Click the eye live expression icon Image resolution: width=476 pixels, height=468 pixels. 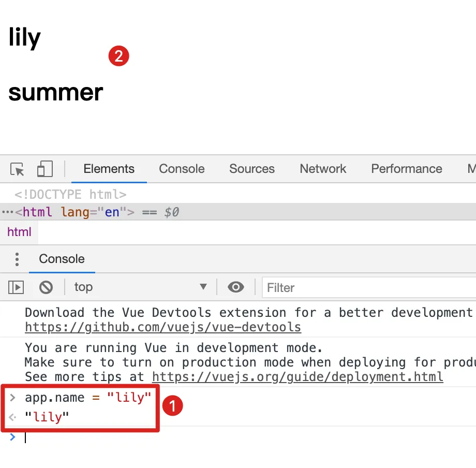click(x=235, y=287)
